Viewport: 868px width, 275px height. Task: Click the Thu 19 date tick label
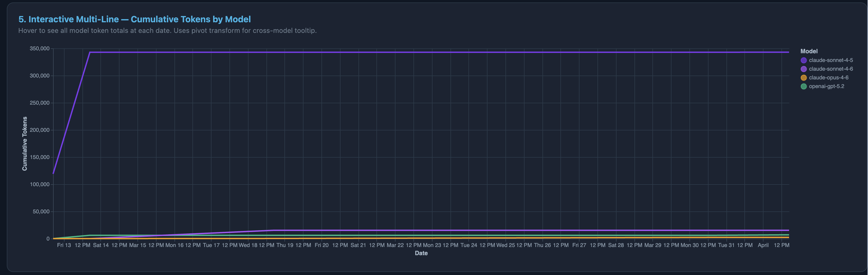tap(285, 245)
